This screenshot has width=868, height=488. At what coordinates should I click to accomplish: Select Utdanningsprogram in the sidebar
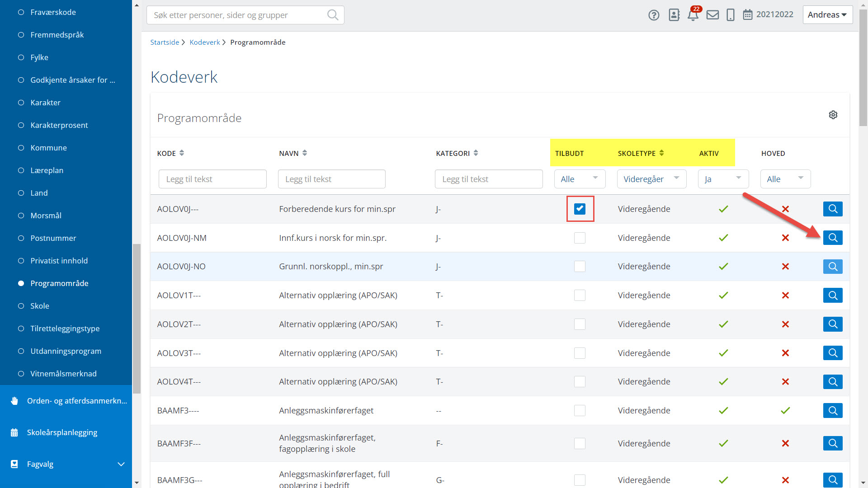pos(66,351)
